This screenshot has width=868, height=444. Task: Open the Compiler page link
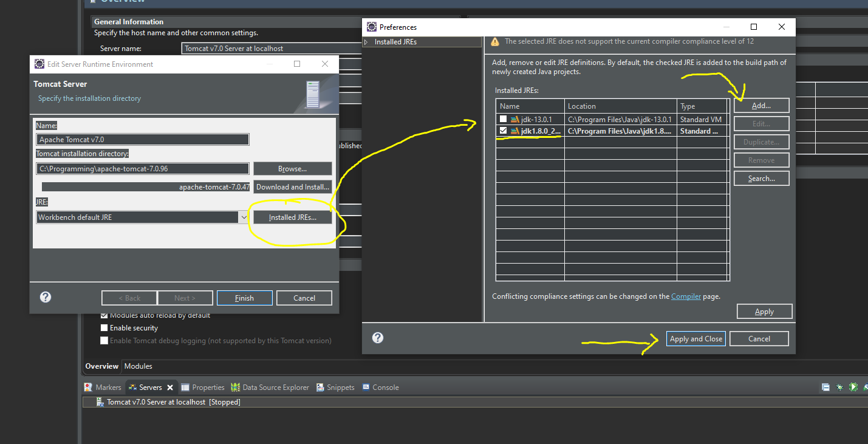[x=686, y=296]
